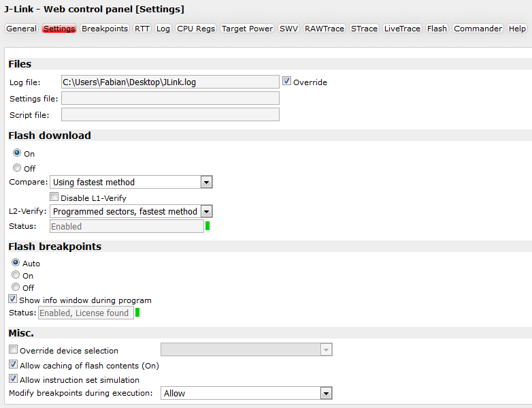Uncheck Allow instruction set simulation
The height and width of the screenshot is (408, 532).
pos(14,379)
